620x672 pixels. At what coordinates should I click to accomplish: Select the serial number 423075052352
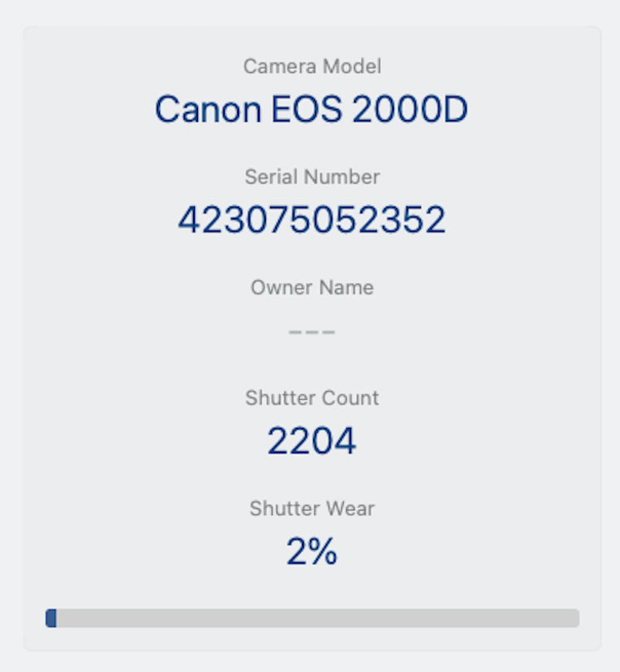tap(311, 220)
